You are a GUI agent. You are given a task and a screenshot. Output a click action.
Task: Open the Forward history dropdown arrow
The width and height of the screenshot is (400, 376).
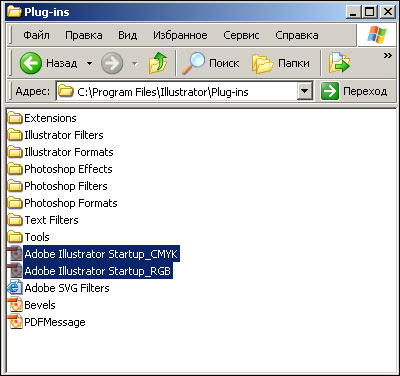[x=135, y=63]
